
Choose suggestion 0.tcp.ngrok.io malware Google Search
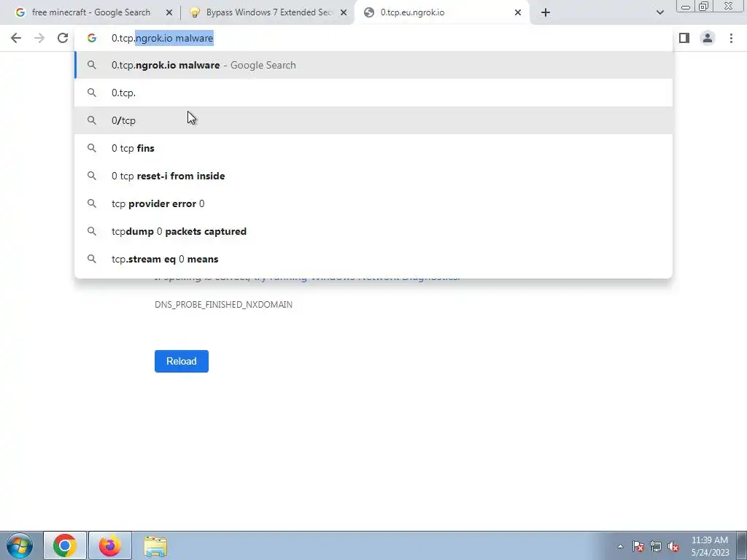[373, 65]
